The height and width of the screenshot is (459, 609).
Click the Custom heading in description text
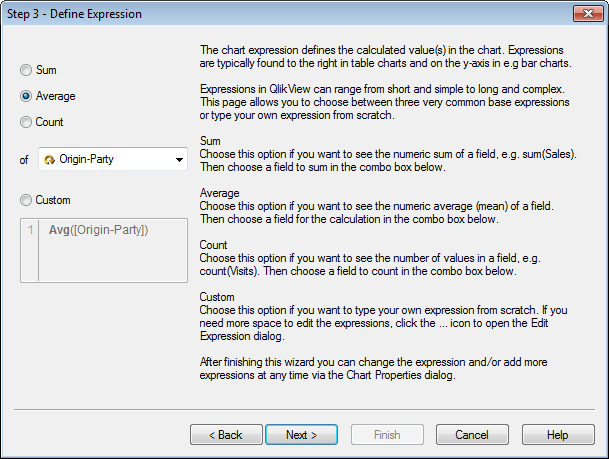coord(217,297)
